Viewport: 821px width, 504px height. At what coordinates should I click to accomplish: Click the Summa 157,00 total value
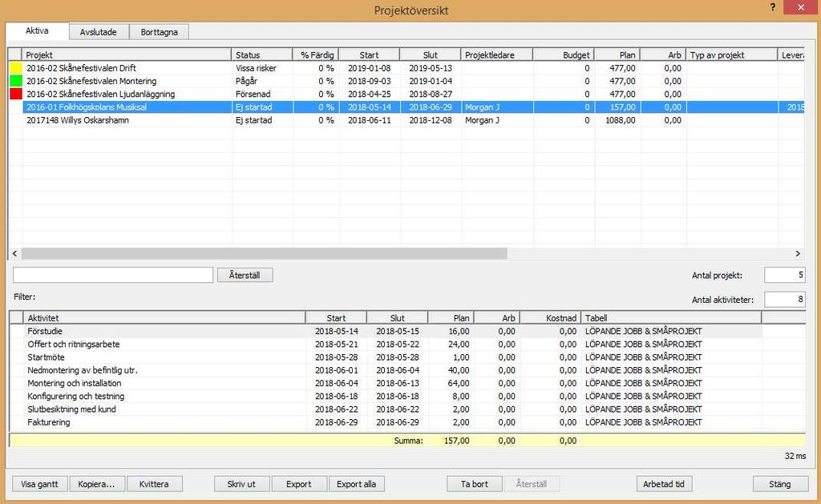point(456,441)
